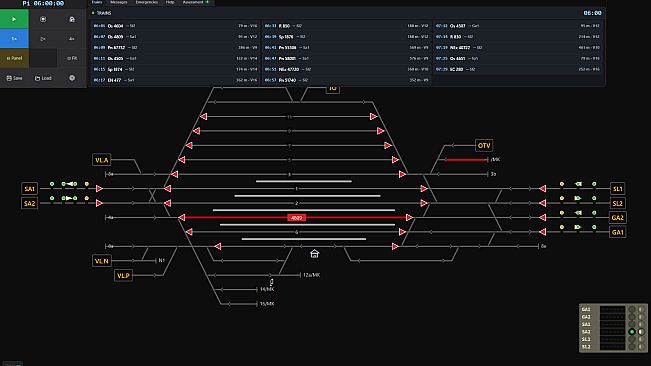Click the green SA2 indicator lamp in block panel
Viewport: 651px width, 366px height.
[x=632, y=332]
